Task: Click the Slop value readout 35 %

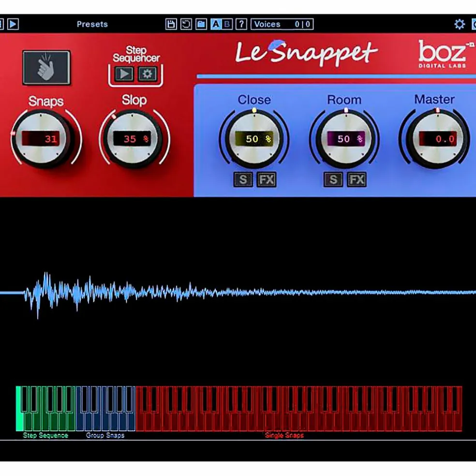Action: [132, 139]
